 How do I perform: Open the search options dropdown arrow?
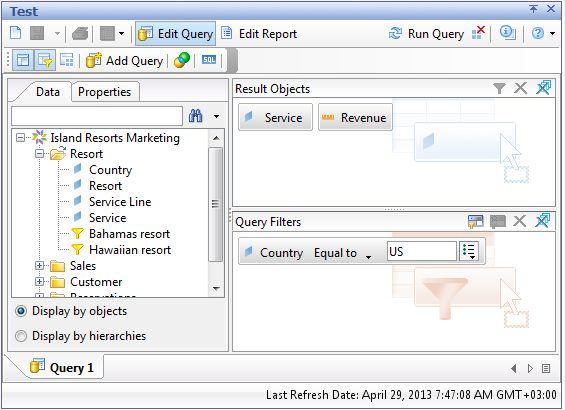pyautogui.click(x=216, y=116)
